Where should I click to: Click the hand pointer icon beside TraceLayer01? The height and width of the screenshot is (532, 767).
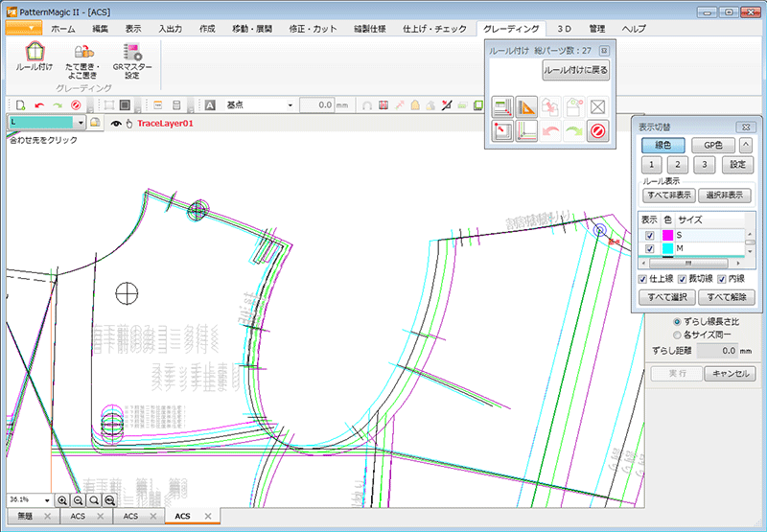pyautogui.click(x=129, y=124)
